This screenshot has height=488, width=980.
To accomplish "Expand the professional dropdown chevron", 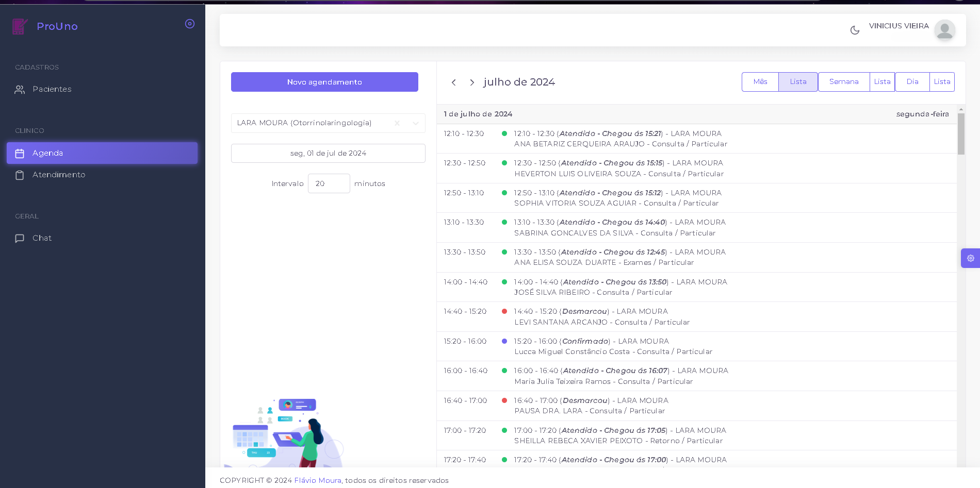I will [x=416, y=123].
